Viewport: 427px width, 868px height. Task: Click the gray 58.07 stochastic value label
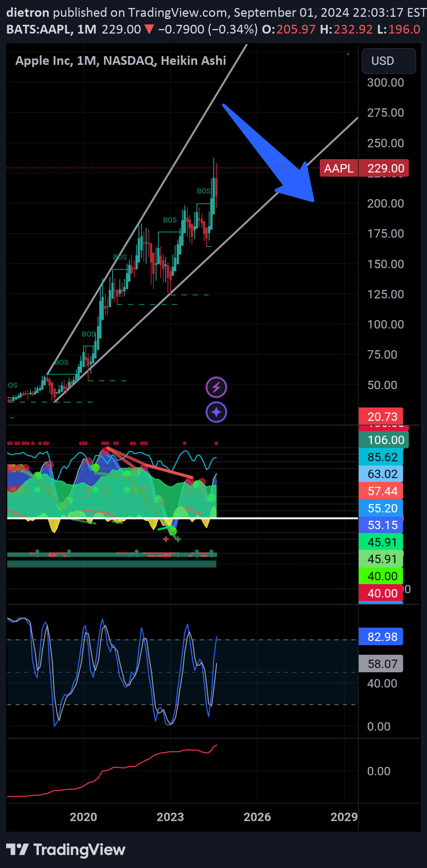(x=381, y=664)
